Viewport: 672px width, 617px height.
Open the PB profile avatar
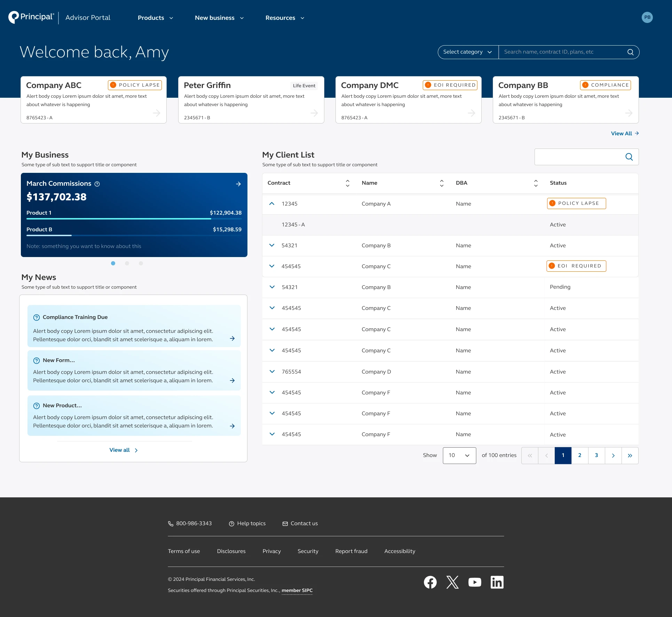click(647, 17)
